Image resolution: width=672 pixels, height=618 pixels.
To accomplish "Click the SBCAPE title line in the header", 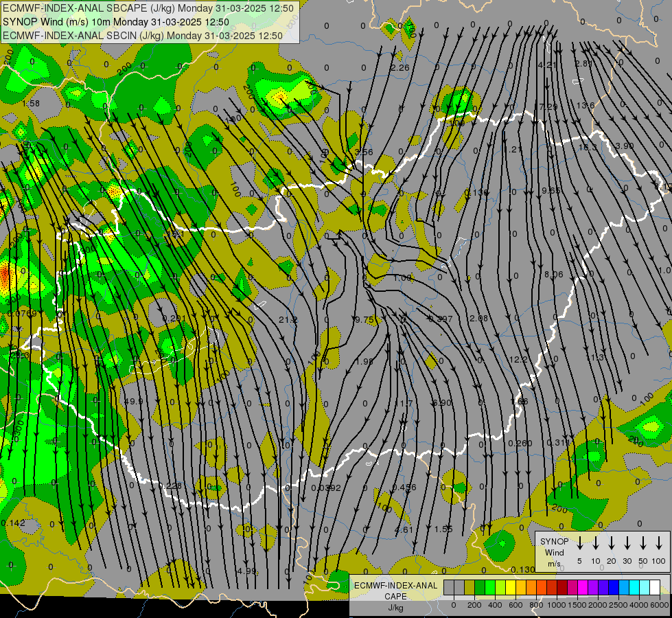I will [x=148, y=8].
